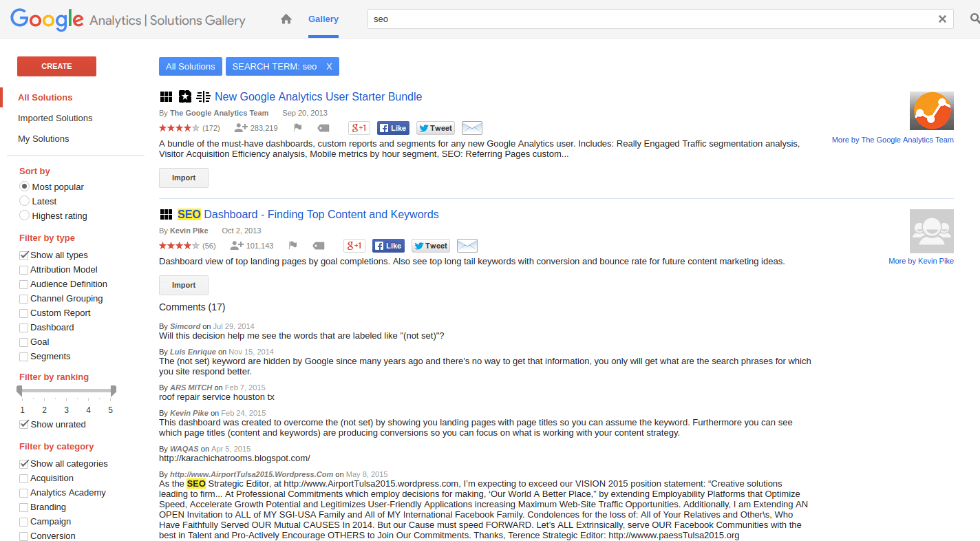Check Conversion category filter
Viewport: 980px width, 541px height.
(24, 536)
